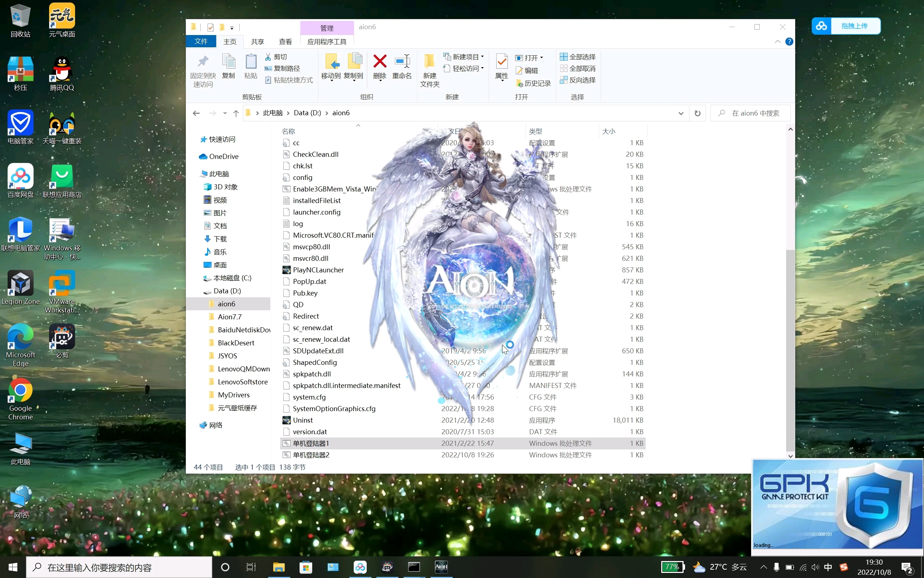Image resolution: width=924 pixels, height=578 pixels.
Task: Switch to the Share (共享) tab
Action: click(x=257, y=41)
